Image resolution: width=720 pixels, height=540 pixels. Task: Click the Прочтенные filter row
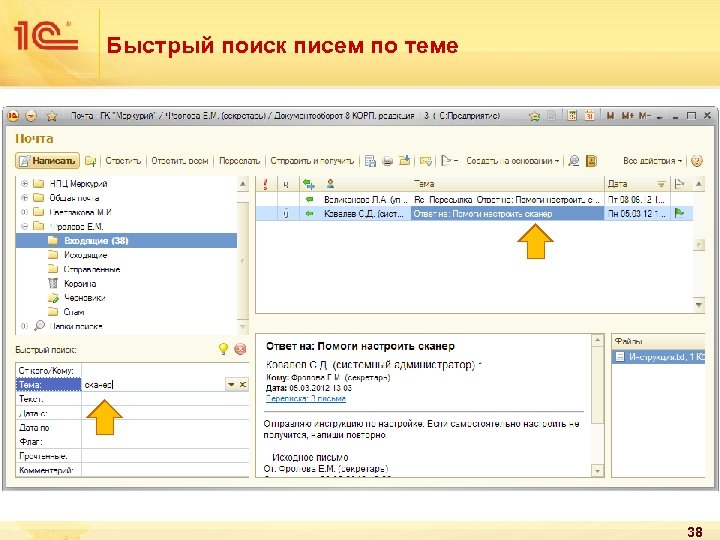tap(132, 456)
